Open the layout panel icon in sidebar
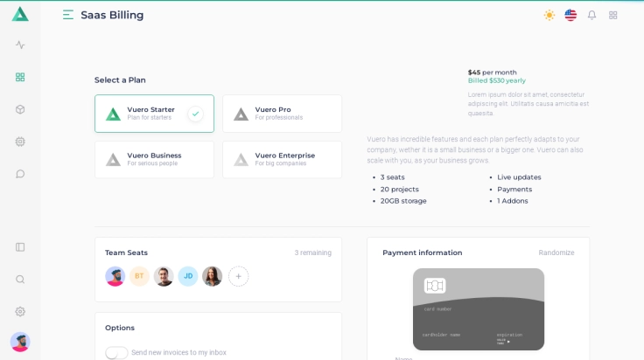This screenshot has width=644, height=360. tap(20, 247)
